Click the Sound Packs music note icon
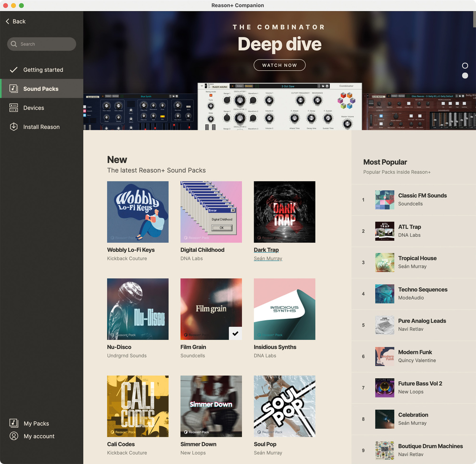 14,89
